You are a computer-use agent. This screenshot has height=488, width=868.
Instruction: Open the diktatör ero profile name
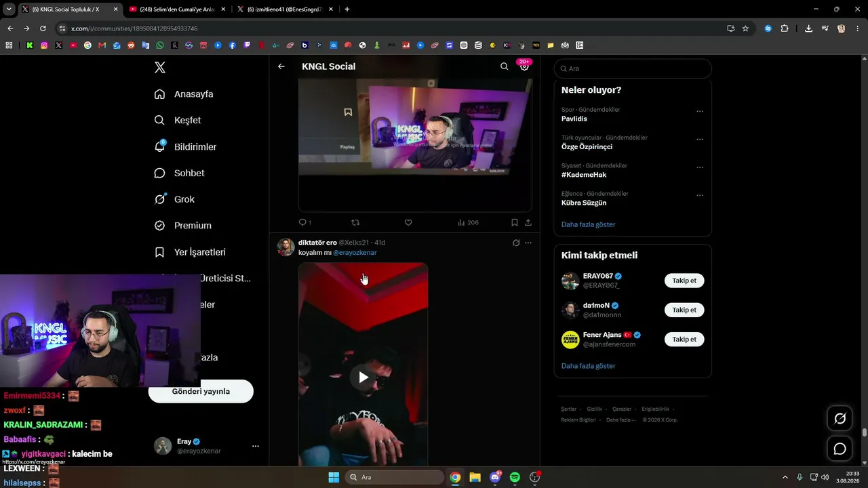click(317, 243)
